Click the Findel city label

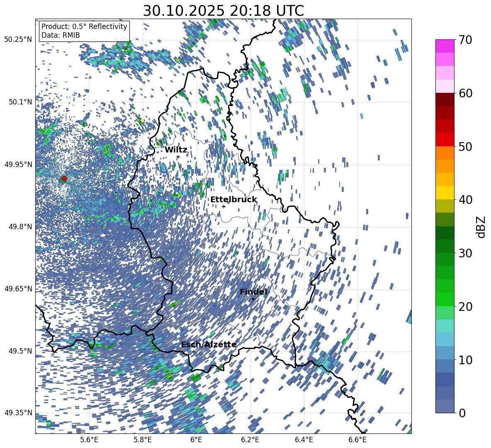coord(253,292)
